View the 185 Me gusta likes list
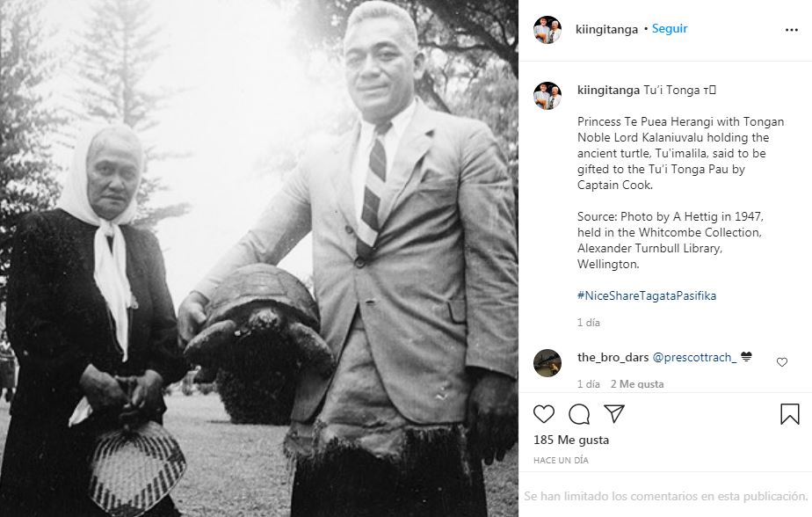 click(571, 440)
